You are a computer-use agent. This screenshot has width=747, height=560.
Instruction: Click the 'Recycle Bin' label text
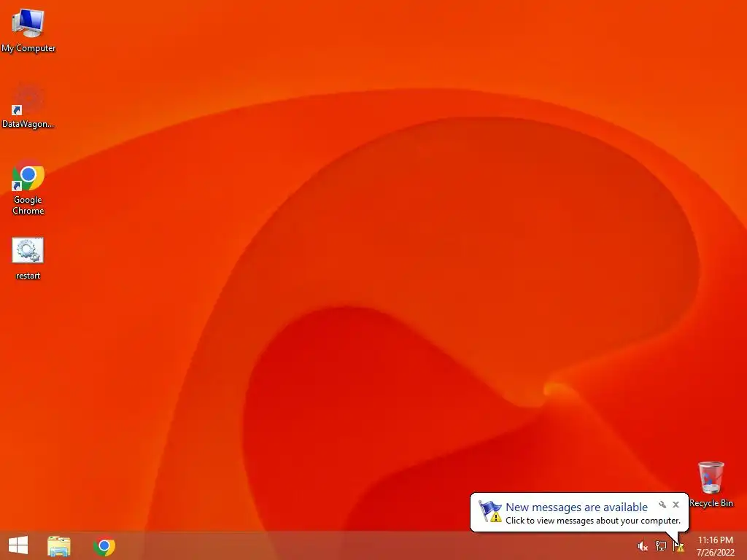pyautogui.click(x=711, y=503)
